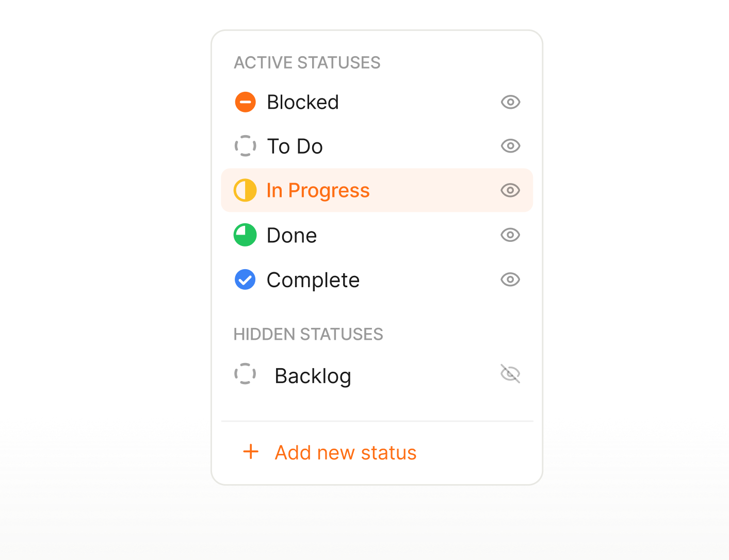Click the Backlog dashed circle icon

(x=245, y=374)
